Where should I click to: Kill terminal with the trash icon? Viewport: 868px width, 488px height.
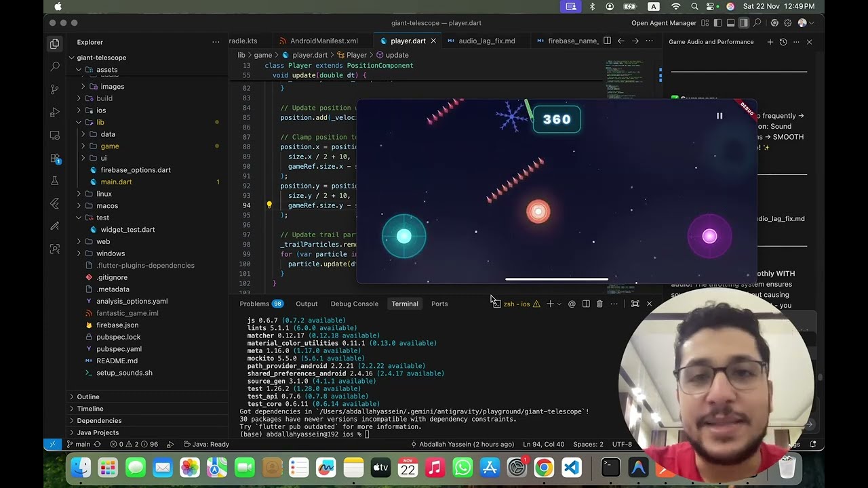pyautogui.click(x=599, y=304)
